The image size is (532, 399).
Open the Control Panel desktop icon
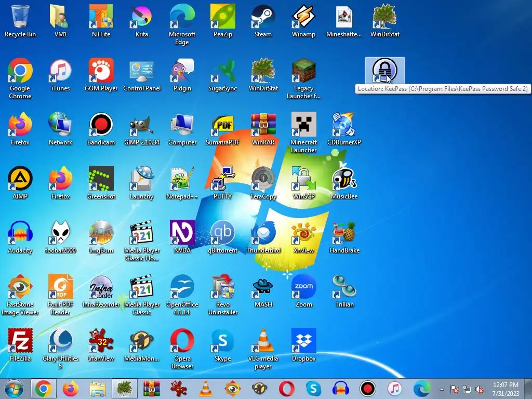(141, 75)
